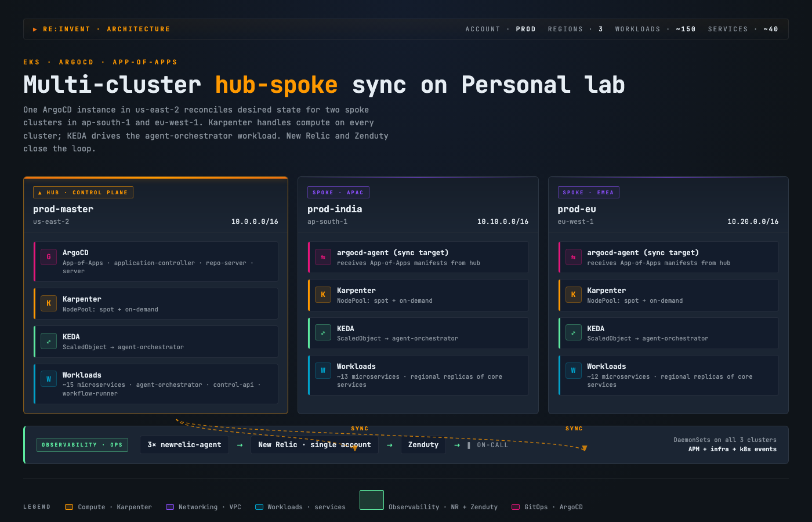
Task: Click the Workloads W icon in prod-india
Action: point(323,371)
